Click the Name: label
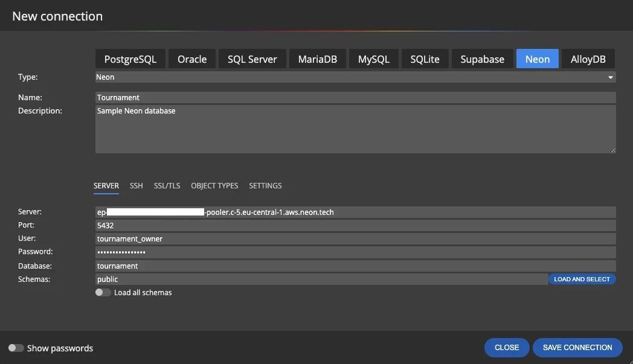This screenshot has width=633, height=364. tap(30, 98)
